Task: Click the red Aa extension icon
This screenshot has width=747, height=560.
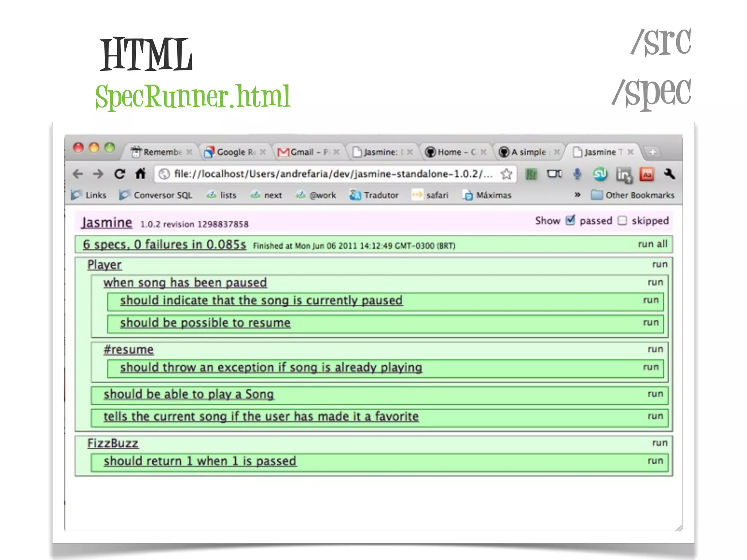Action: pyautogui.click(x=647, y=174)
